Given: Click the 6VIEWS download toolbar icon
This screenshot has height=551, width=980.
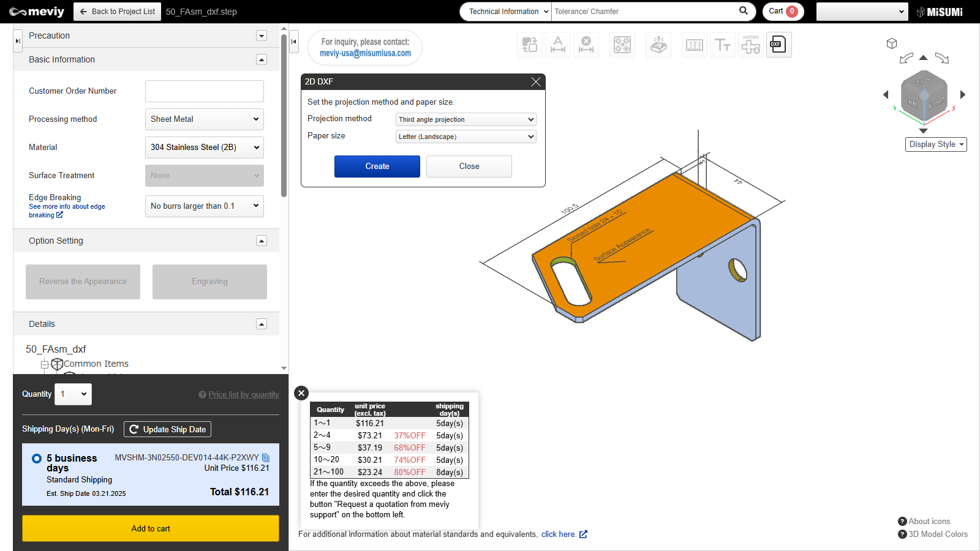Looking at the screenshot, I should point(751,45).
